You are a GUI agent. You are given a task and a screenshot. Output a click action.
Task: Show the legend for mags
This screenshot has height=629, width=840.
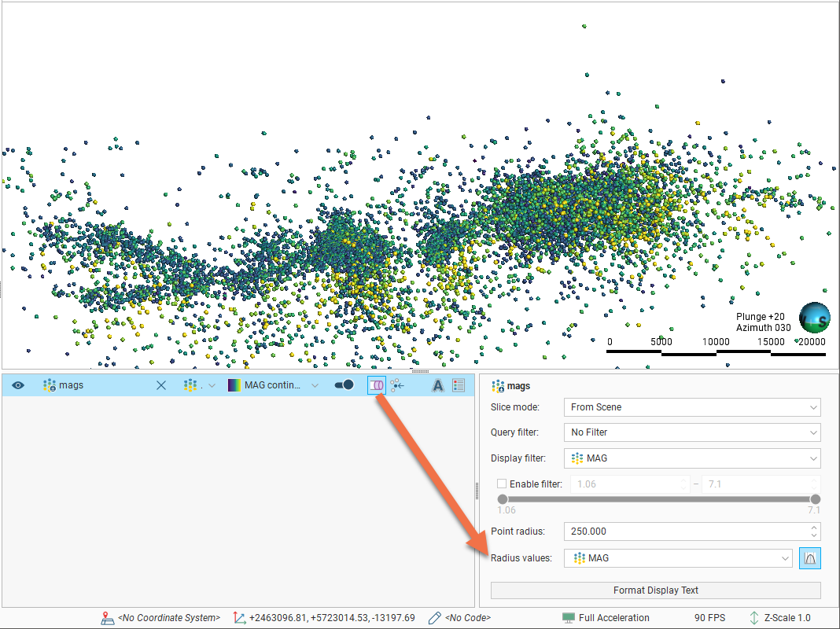(x=459, y=385)
